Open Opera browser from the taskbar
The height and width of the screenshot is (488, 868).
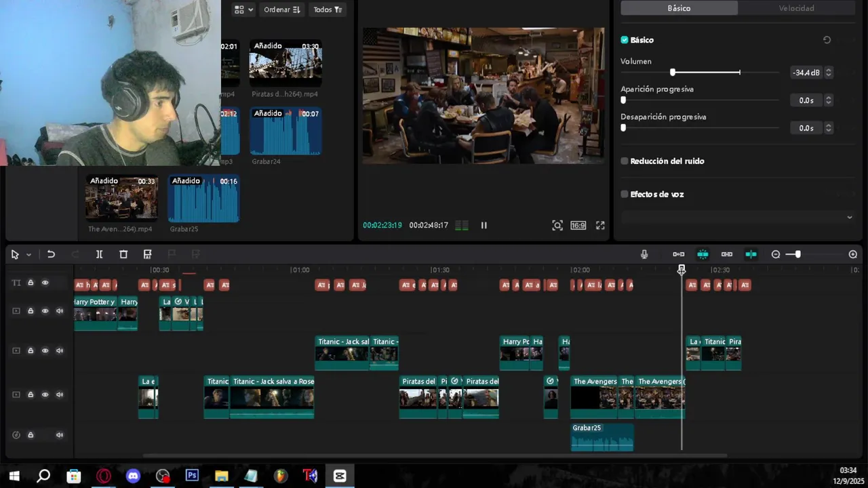104,476
